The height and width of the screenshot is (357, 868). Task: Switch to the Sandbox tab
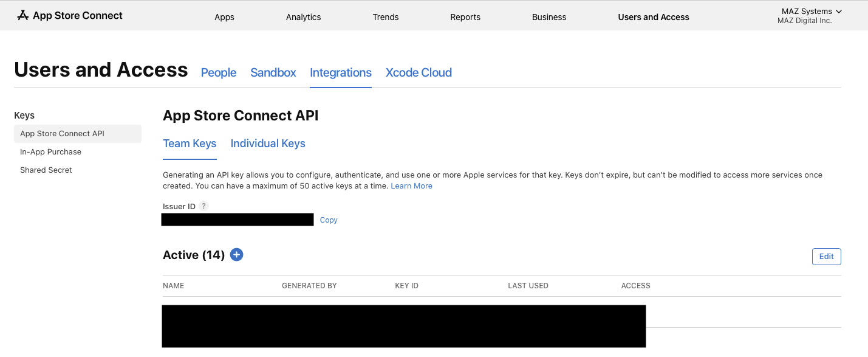273,72
